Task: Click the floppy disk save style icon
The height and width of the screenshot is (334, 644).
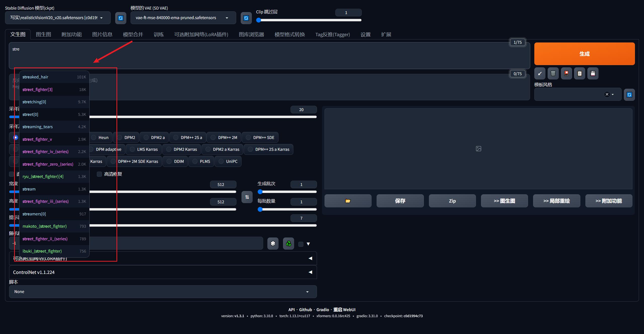Action: (x=593, y=73)
